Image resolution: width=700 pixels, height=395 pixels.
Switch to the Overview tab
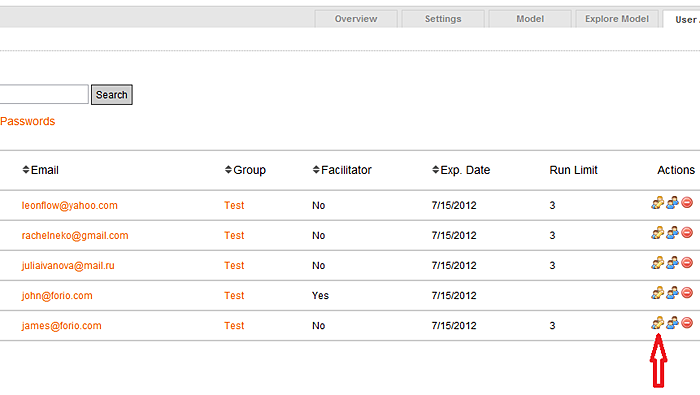click(x=356, y=19)
